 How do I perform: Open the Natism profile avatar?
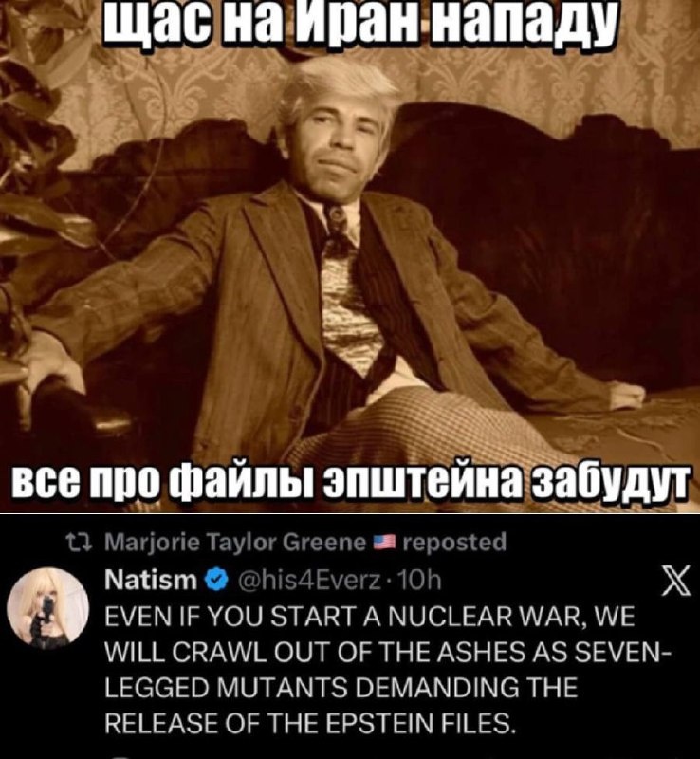[48, 606]
